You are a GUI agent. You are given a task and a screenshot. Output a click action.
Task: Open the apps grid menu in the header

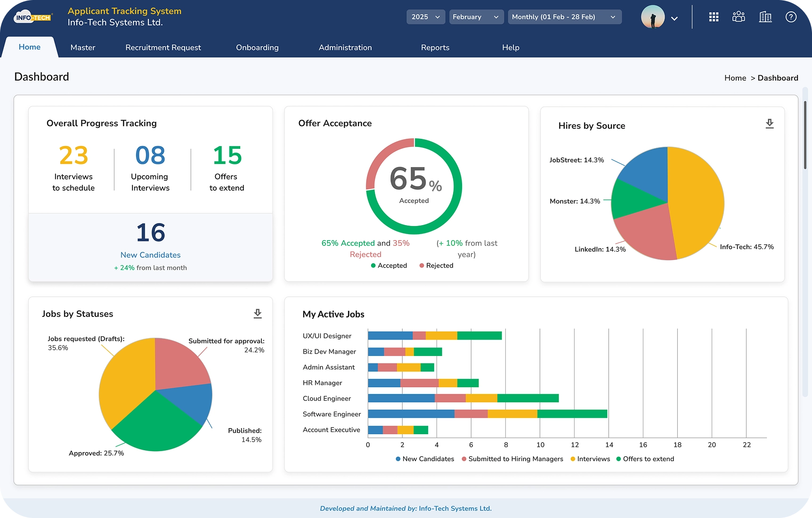tap(714, 16)
